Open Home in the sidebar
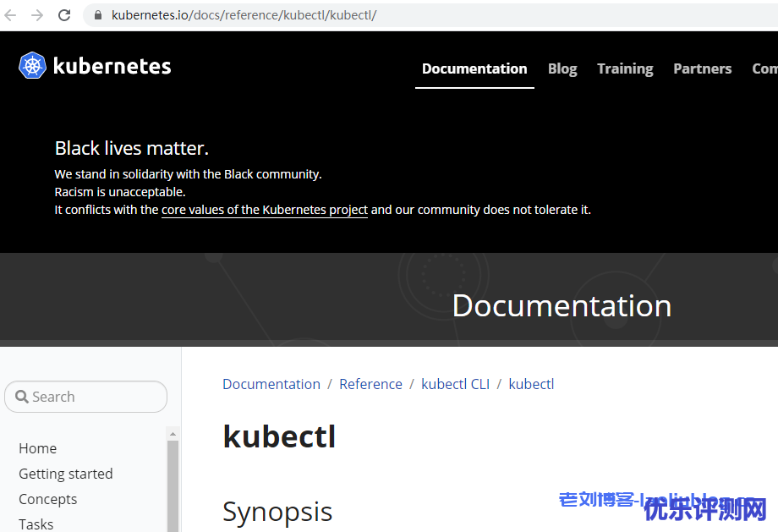 tap(38, 448)
